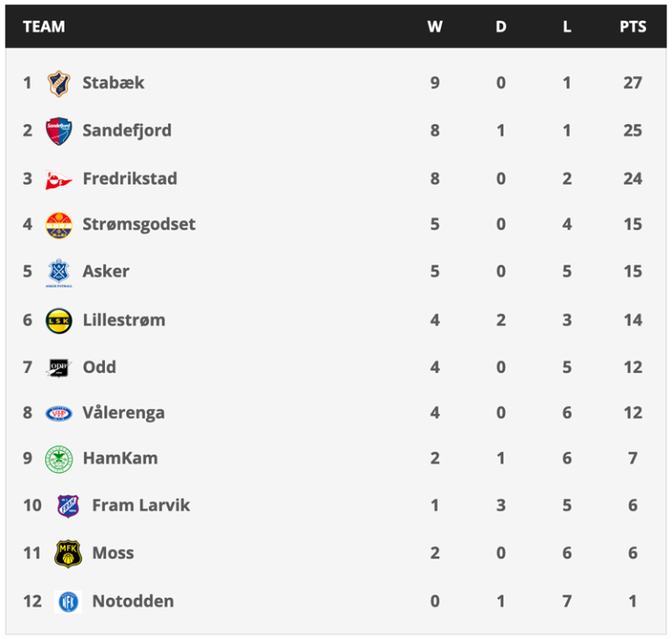The width and height of the screenshot is (672, 639).
Task: Click the Notodden blue club logo
Action: pyautogui.click(x=67, y=601)
